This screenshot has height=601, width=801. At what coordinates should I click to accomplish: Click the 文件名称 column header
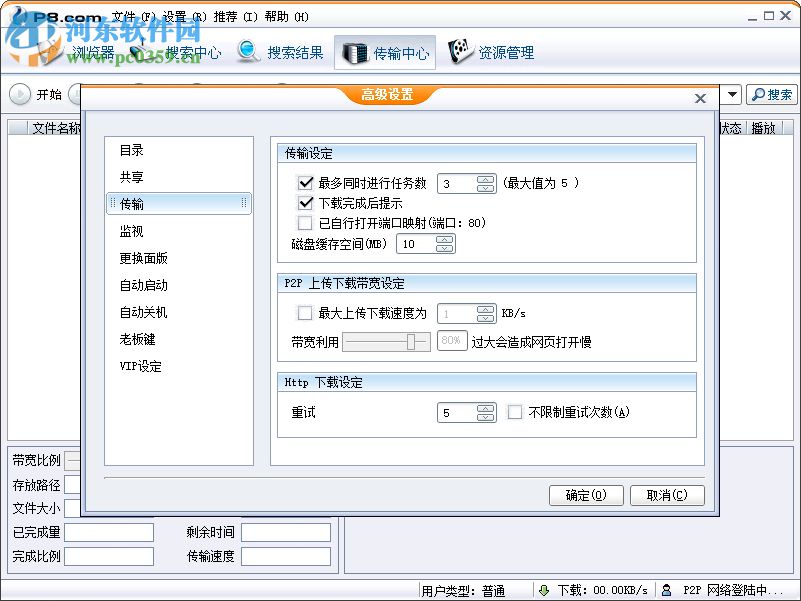55,128
